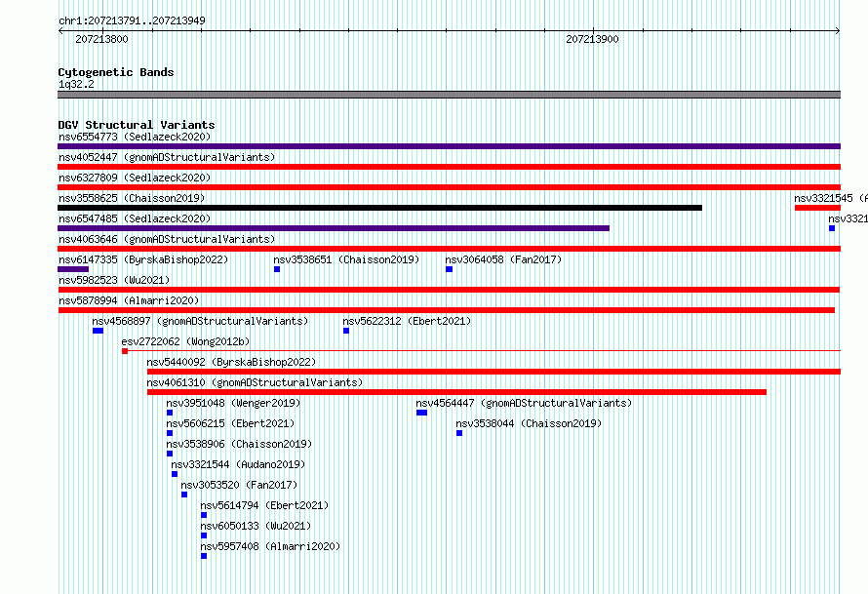Click the 207213900 ruler position label
The height and width of the screenshot is (594, 868).
(x=592, y=39)
